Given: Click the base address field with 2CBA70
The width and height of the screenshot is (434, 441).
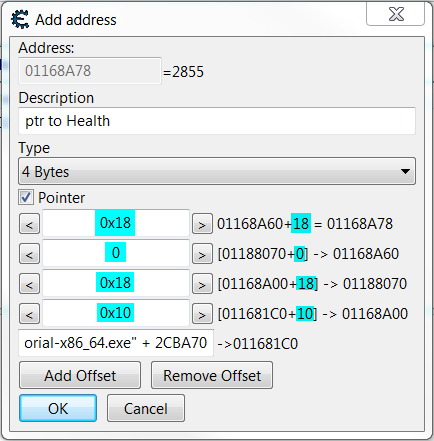Looking at the screenshot, I should [116, 343].
